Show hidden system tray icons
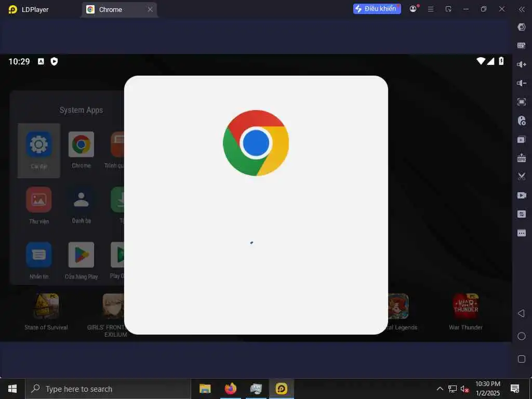This screenshot has width=532, height=399. 440,389
